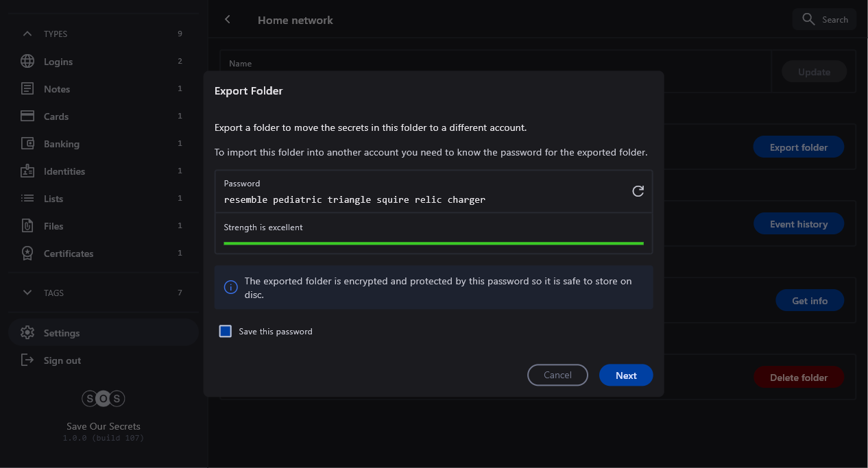Image resolution: width=868 pixels, height=468 pixels.
Task: Click the Next button
Action: (625, 375)
